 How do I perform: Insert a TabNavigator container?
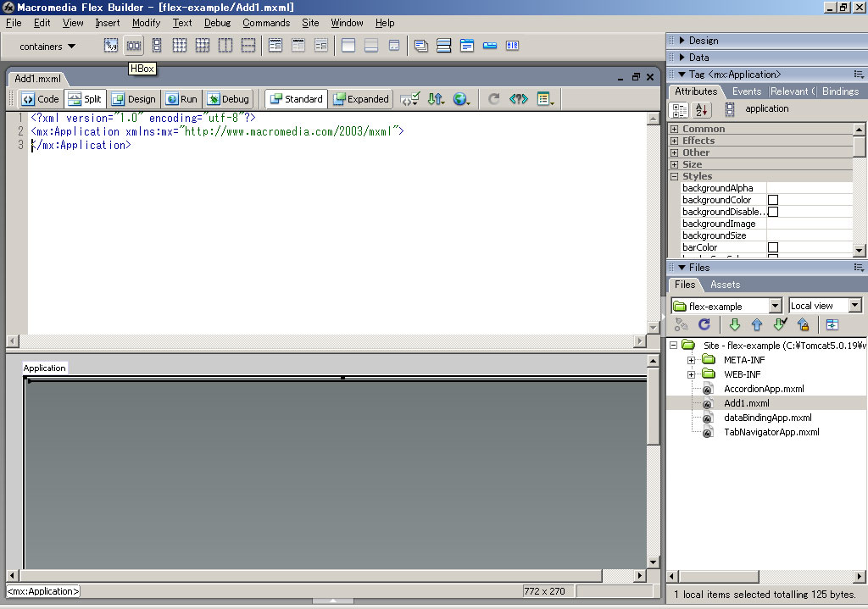(x=467, y=46)
